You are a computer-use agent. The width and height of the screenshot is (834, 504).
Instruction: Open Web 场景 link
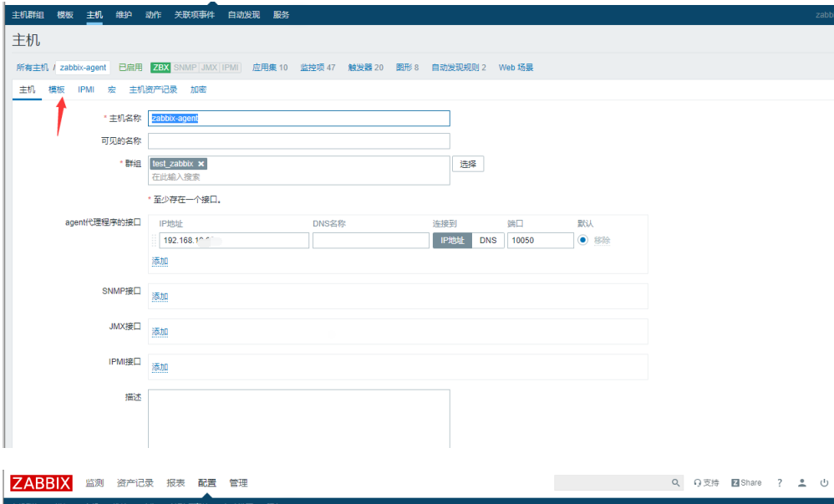pos(516,68)
